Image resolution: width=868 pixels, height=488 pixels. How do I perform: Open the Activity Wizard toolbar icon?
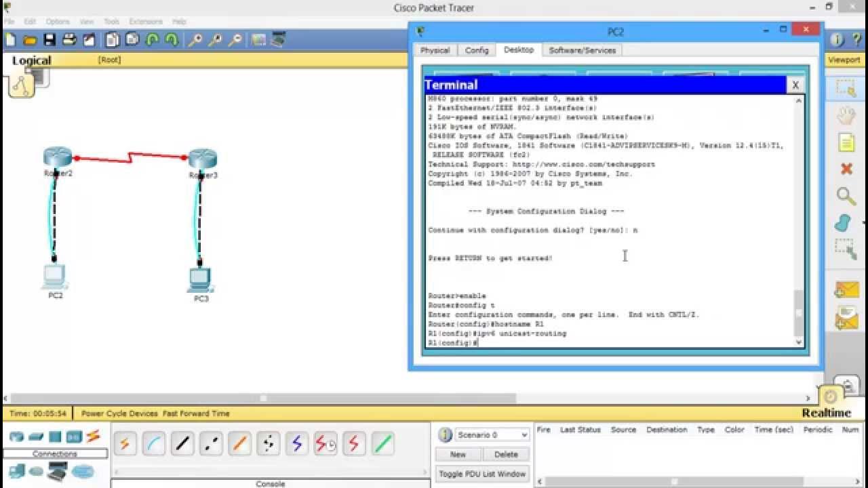pos(89,40)
